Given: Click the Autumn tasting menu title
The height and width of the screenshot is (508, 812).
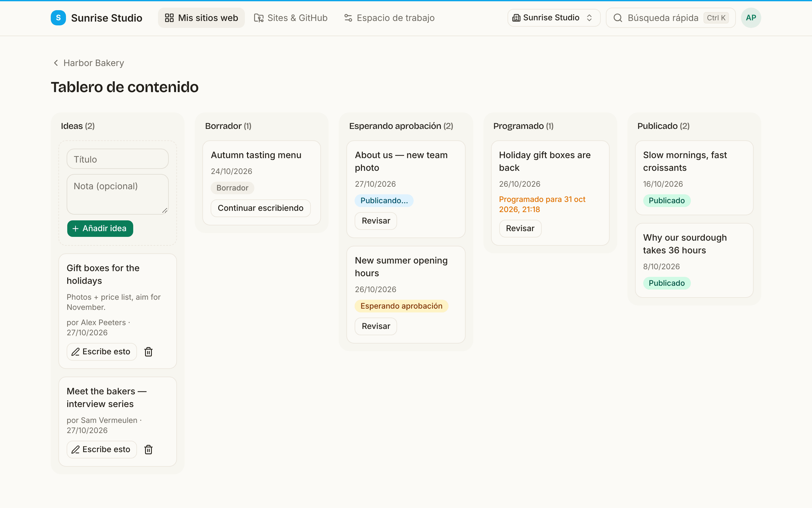Looking at the screenshot, I should 256,155.
